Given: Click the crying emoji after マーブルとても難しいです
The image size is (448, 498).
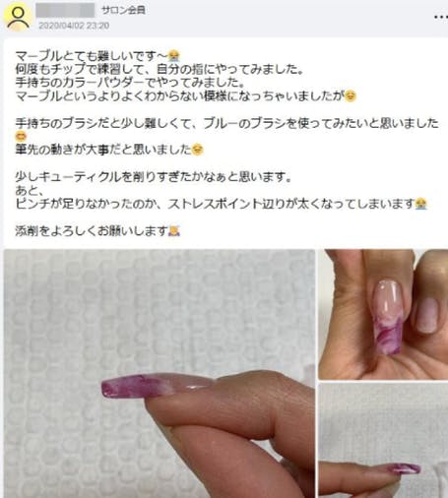Looking at the screenshot, I should (173, 56).
